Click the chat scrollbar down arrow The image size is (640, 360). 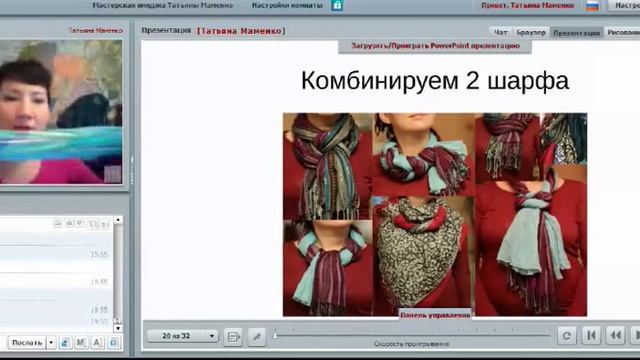(x=118, y=328)
